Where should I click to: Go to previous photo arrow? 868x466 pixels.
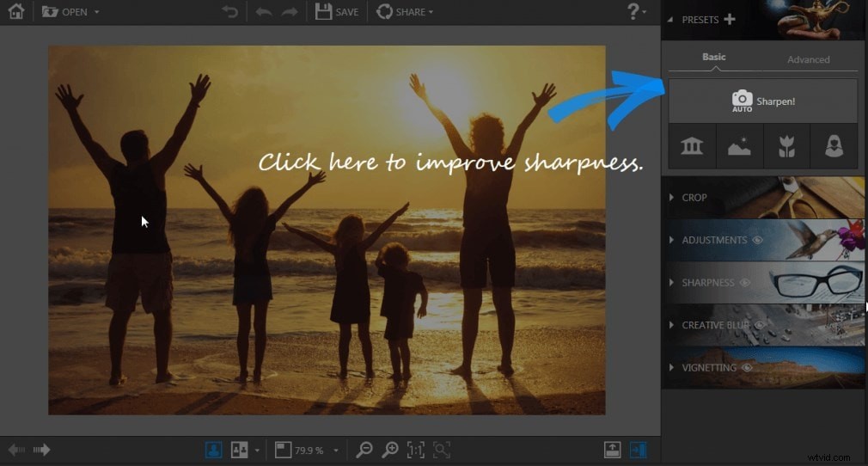click(x=16, y=450)
